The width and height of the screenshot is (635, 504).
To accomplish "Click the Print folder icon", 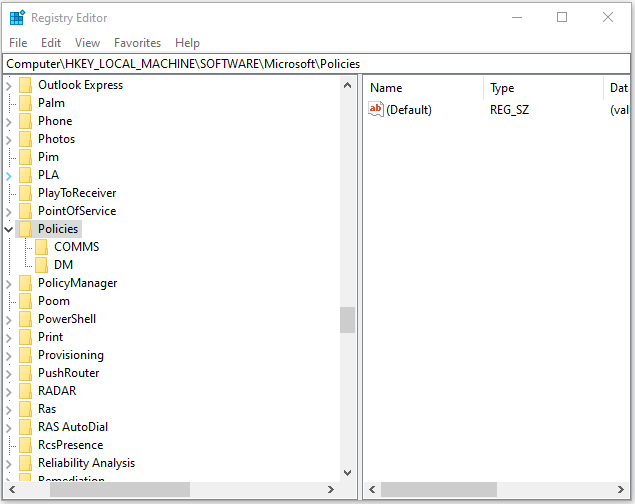I will pyautogui.click(x=26, y=337).
